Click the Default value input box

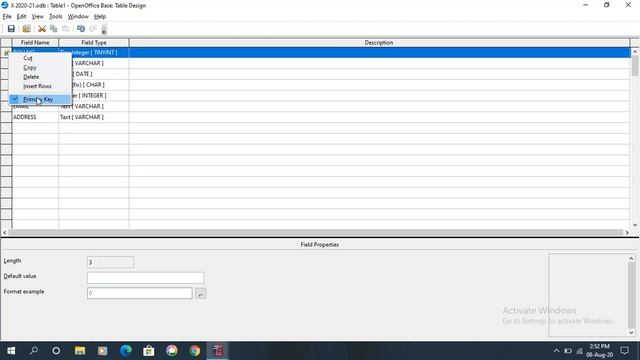pyautogui.click(x=145, y=278)
